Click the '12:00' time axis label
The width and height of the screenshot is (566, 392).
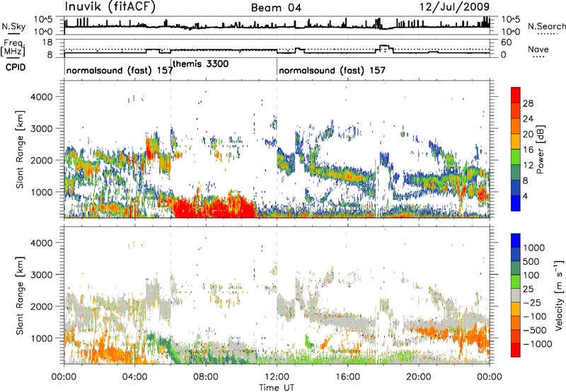coord(277,377)
